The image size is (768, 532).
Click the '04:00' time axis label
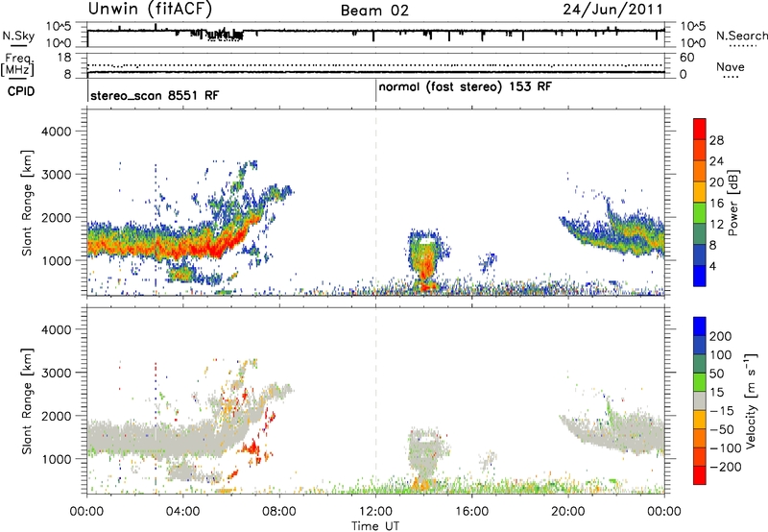click(182, 512)
